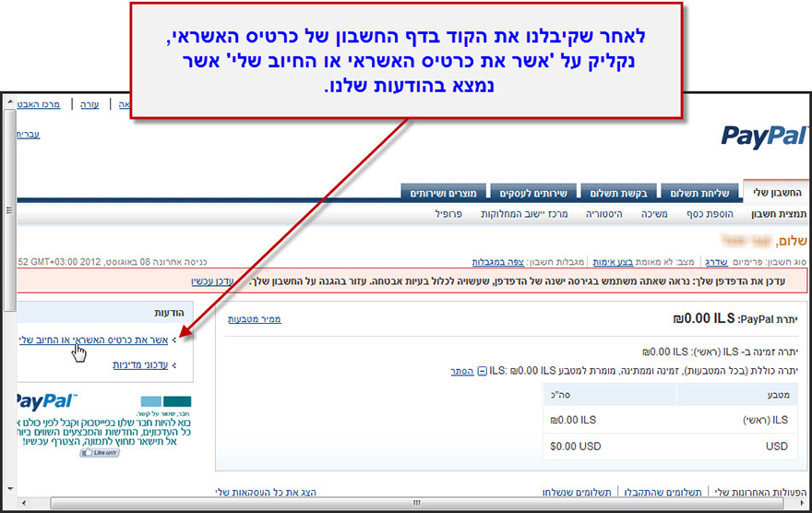Click the PayPal logo in header
The height and width of the screenshot is (513, 812).
click(x=764, y=137)
